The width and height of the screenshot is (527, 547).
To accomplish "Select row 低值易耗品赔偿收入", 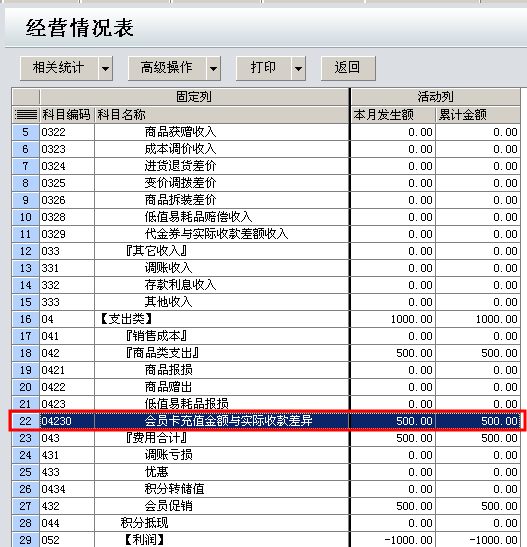I will pos(266,217).
